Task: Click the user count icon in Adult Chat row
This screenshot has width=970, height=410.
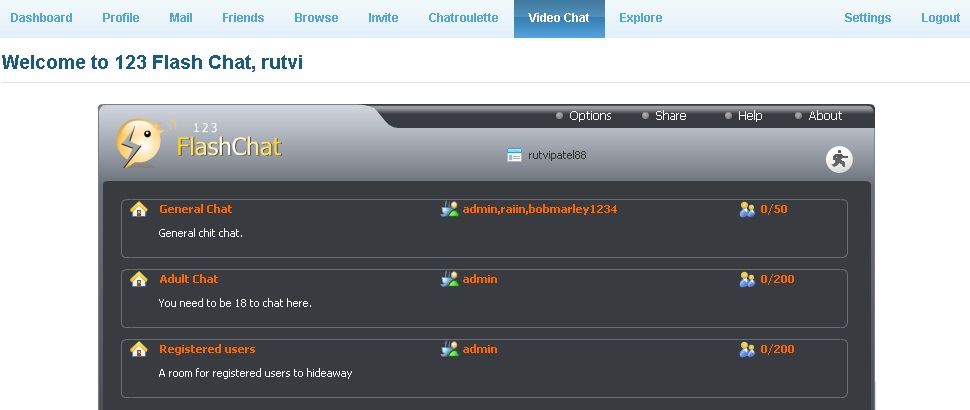Action: (x=747, y=279)
